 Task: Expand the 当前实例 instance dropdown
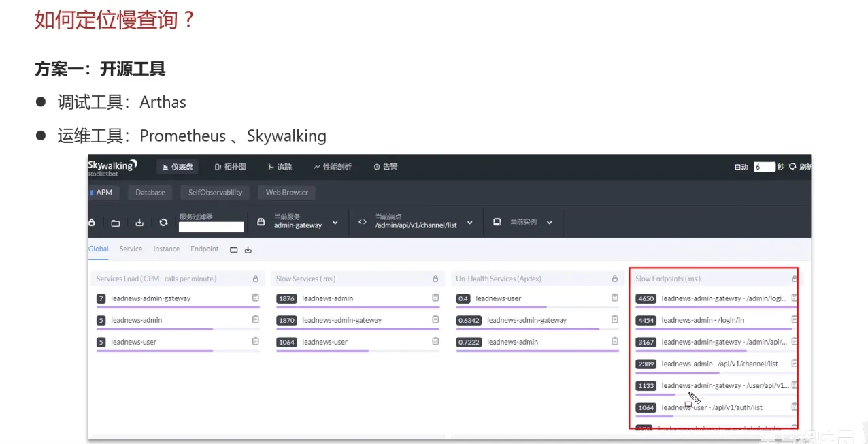tap(550, 223)
